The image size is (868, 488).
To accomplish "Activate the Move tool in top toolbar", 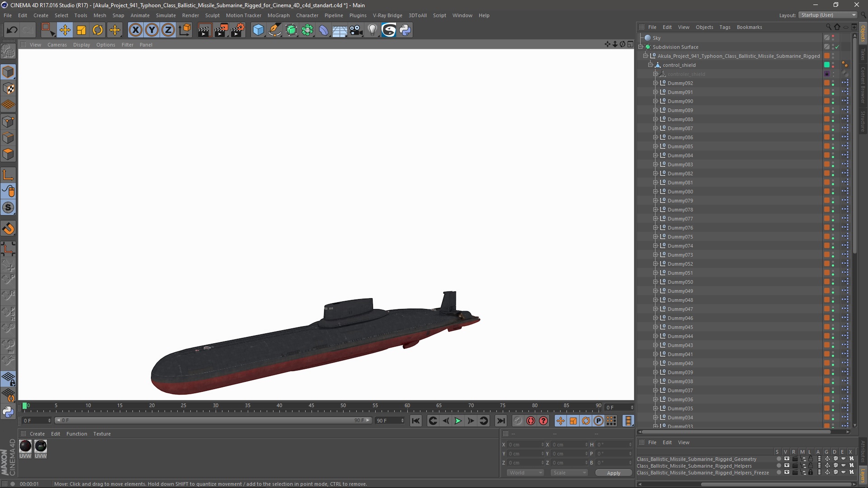I will [65, 30].
